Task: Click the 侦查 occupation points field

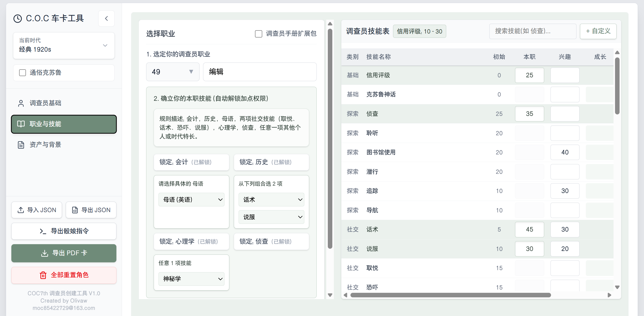Action: (x=529, y=114)
